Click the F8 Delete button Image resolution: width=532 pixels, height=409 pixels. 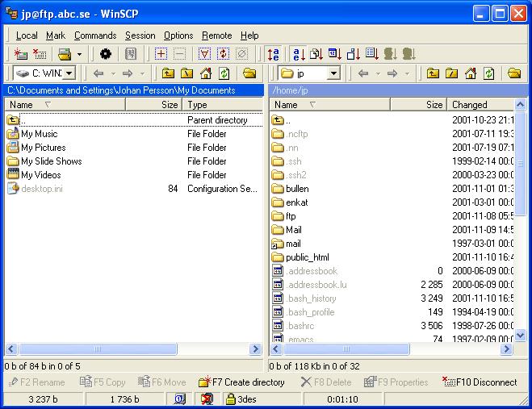pos(325,382)
